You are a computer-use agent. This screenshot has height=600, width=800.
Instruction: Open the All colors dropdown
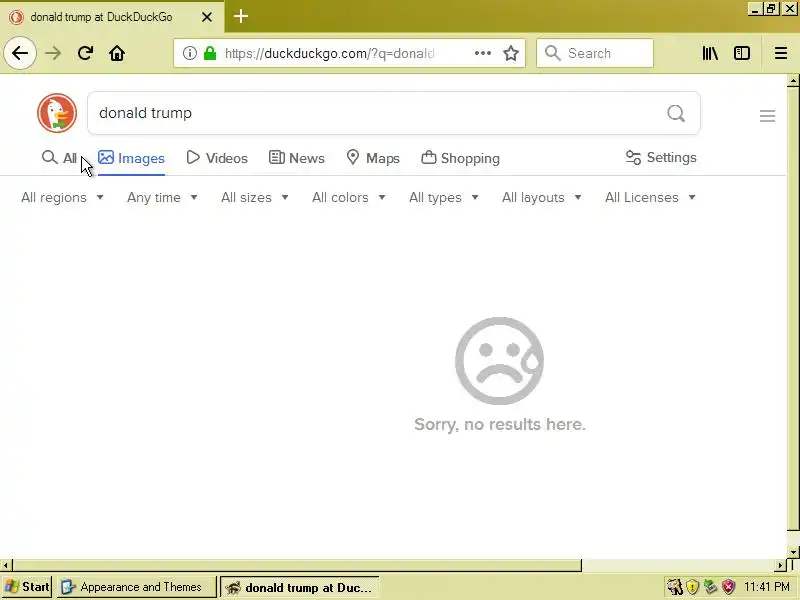pyautogui.click(x=348, y=197)
